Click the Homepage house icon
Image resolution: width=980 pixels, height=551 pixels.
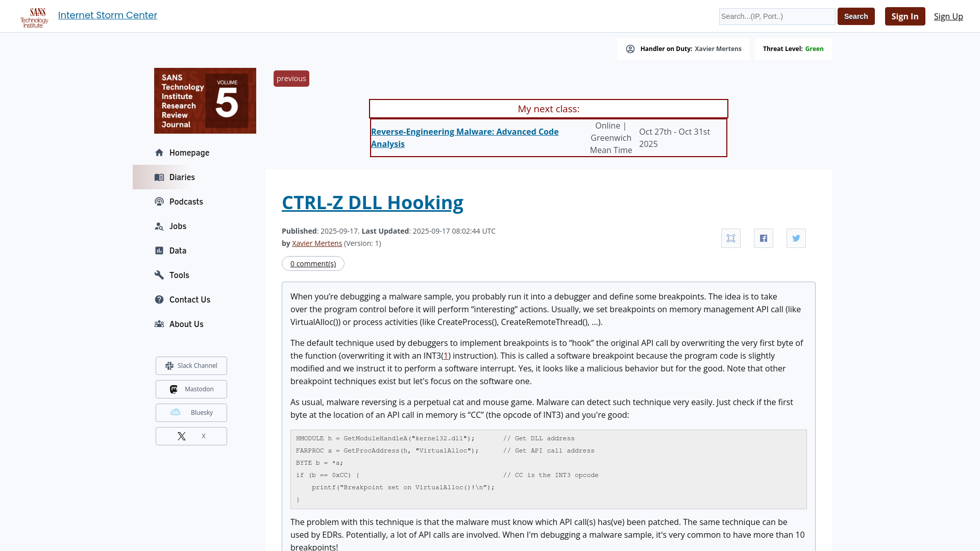[159, 153]
